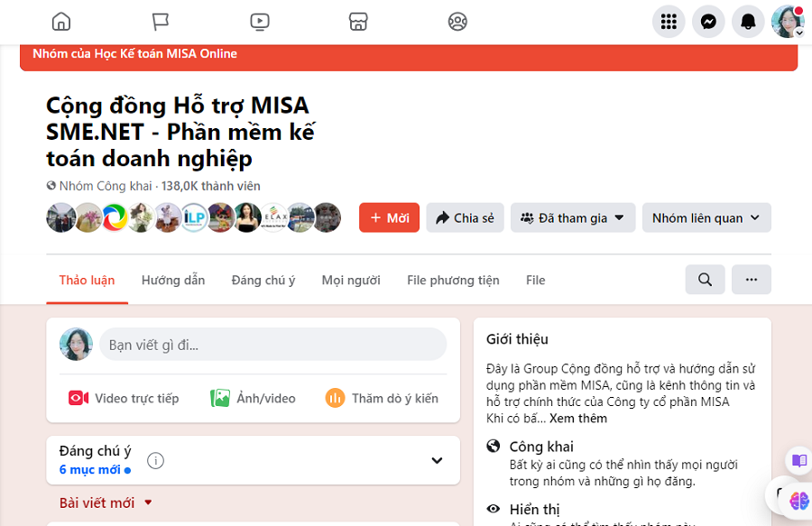Open the book icon at right edge
This screenshot has height=526, width=812.
[x=799, y=460]
